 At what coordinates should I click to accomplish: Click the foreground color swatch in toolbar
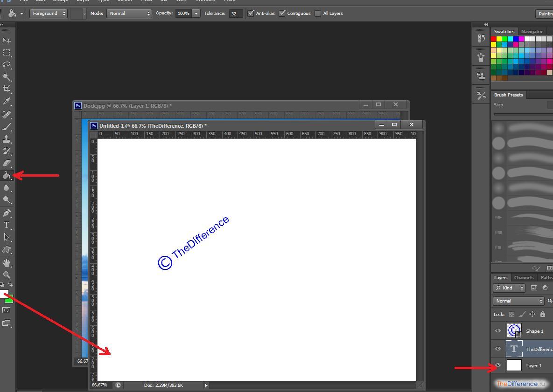coord(4,294)
